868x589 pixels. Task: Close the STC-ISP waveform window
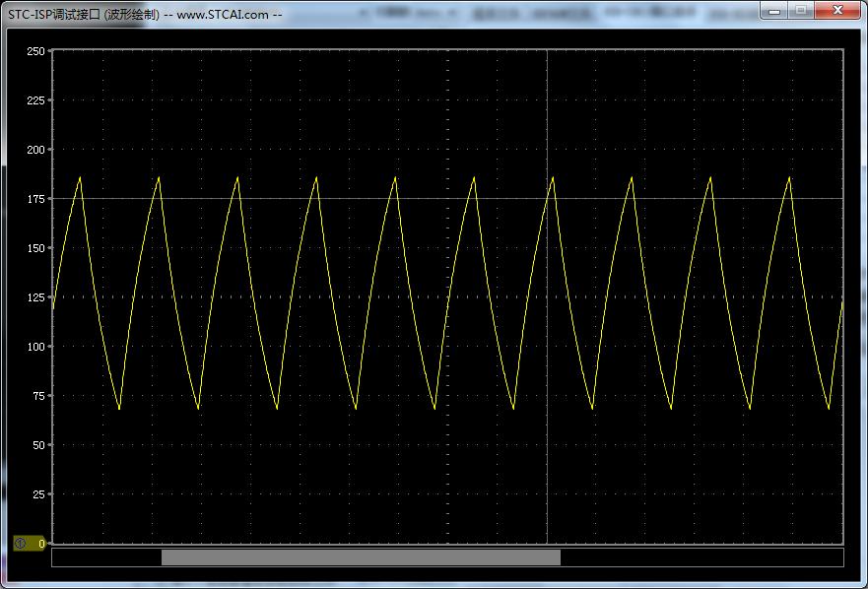tap(837, 10)
